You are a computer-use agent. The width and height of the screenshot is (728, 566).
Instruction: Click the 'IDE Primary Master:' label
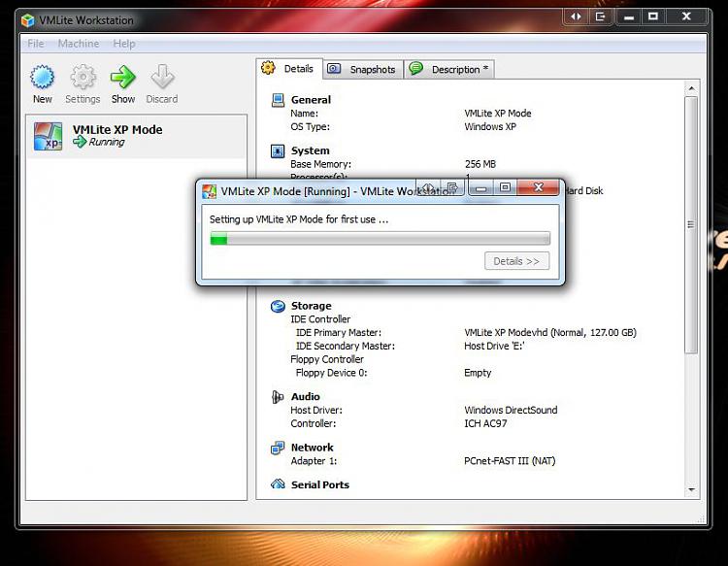pyautogui.click(x=339, y=333)
